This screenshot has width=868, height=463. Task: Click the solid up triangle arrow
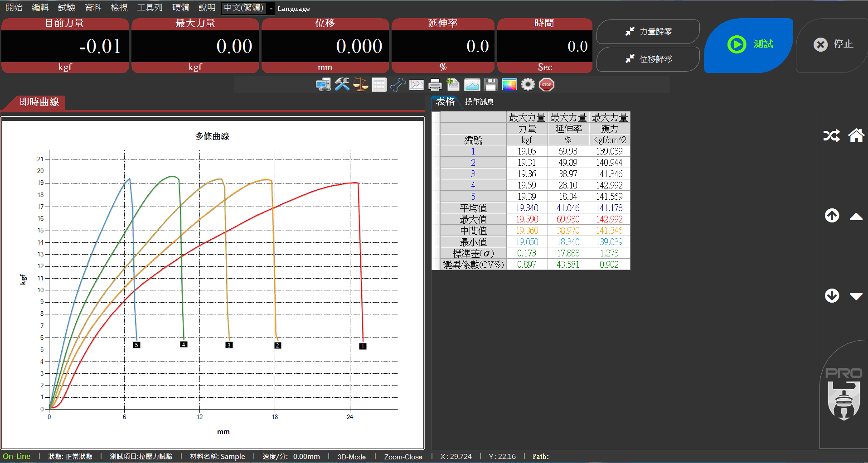click(x=856, y=217)
